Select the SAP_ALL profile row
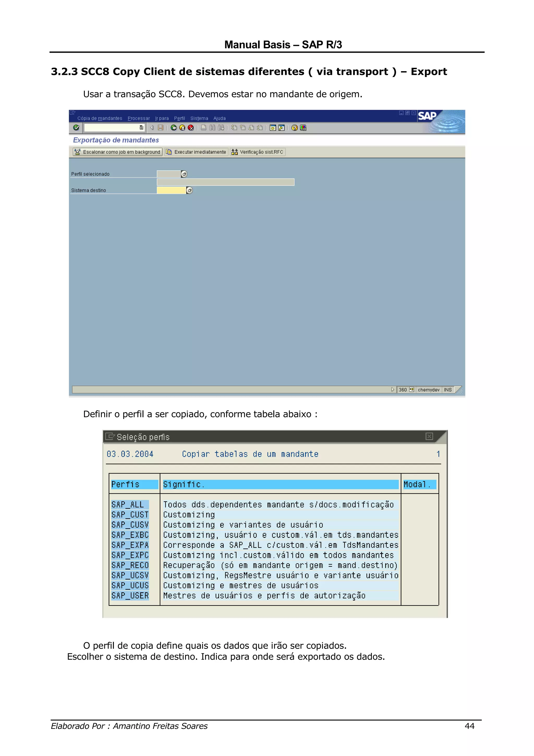This screenshot has width=534, height=756. click(x=130, y=505)
